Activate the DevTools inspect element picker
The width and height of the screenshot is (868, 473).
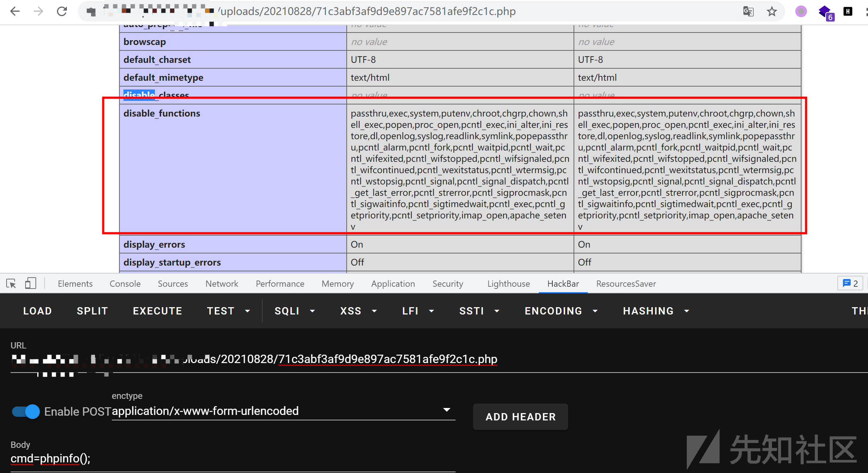click(x=11, y=283)
